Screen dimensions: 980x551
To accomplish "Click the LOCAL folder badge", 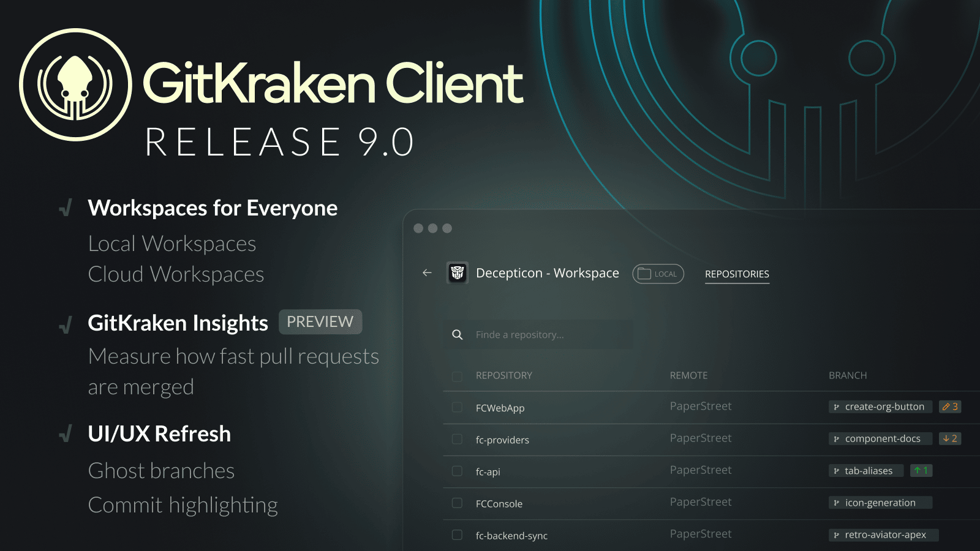I will tap(658, 274).
